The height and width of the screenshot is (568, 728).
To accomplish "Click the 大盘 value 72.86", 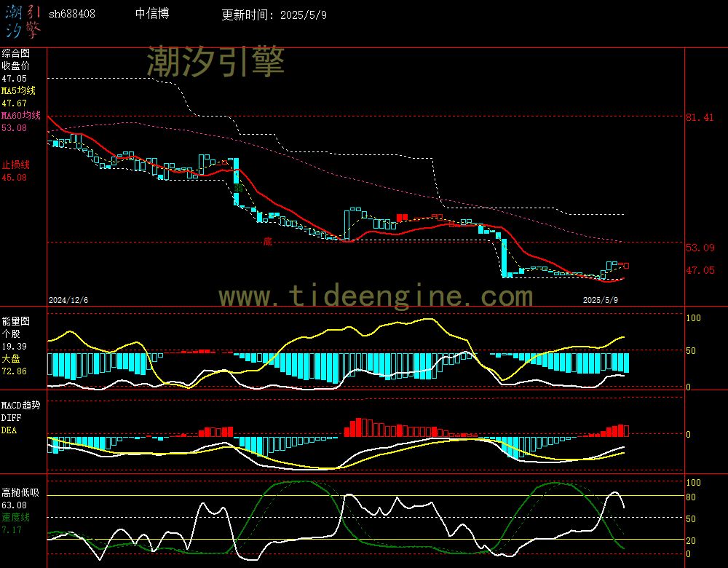I will pos(15,371).
